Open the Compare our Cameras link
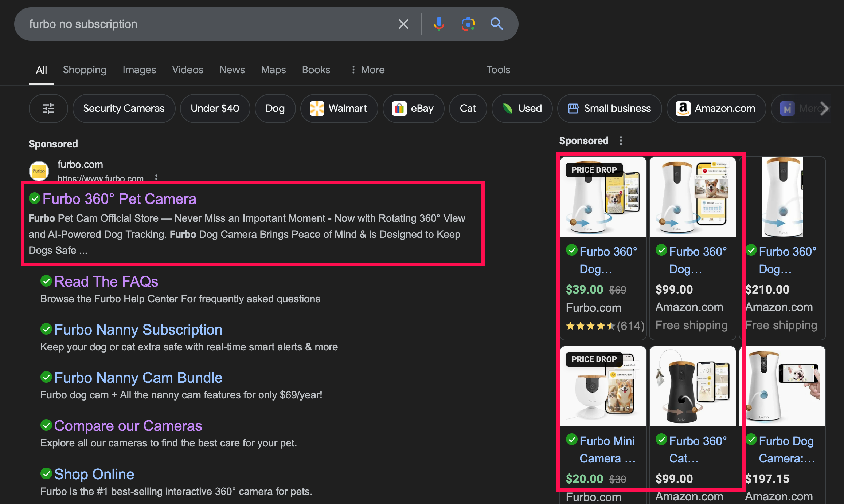The height and width of the screenshot is (504, 844). (x=128, y=426)
